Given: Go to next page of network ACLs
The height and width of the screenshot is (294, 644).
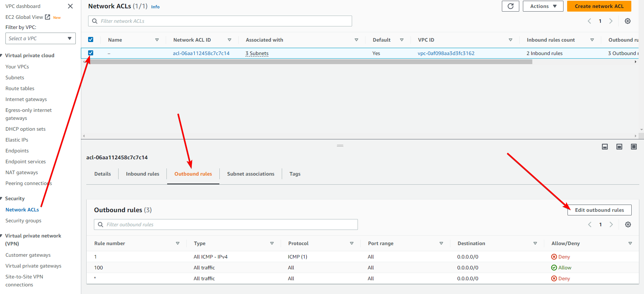Looking at the screenshot, I should click(x=611, y=21).
